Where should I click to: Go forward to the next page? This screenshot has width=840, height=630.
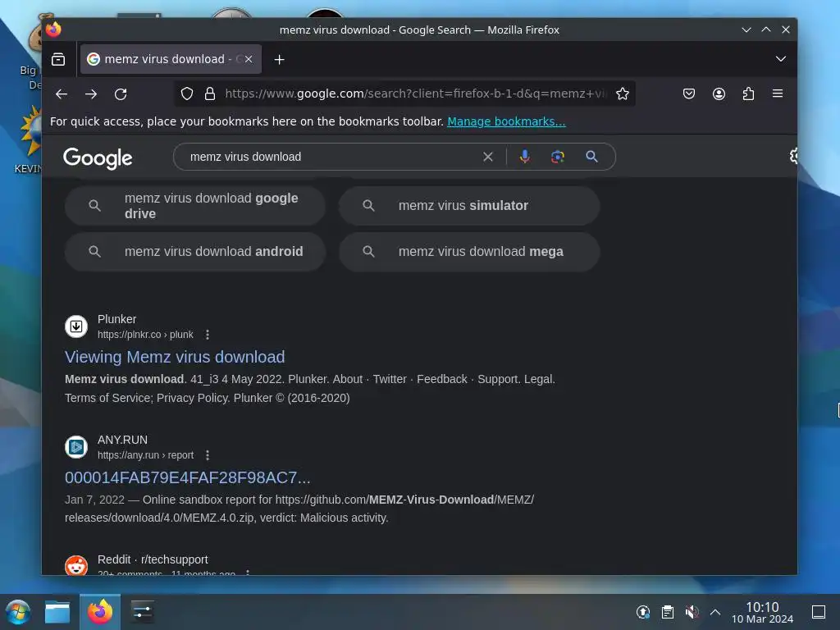(91, 94)
